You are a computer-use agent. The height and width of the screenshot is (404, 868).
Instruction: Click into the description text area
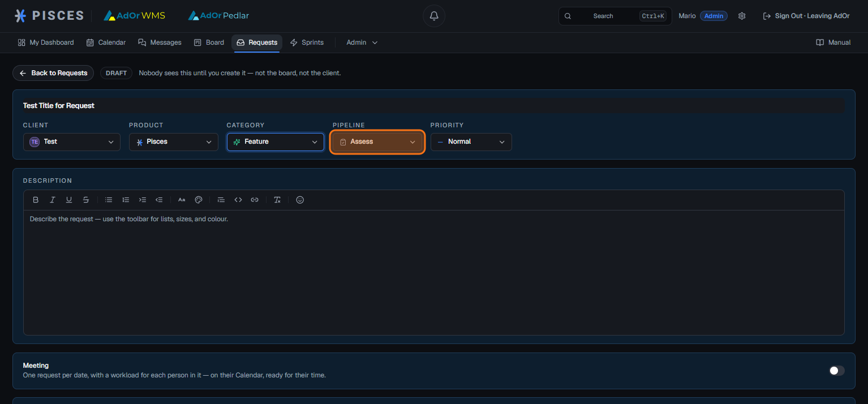coord(433,272)
